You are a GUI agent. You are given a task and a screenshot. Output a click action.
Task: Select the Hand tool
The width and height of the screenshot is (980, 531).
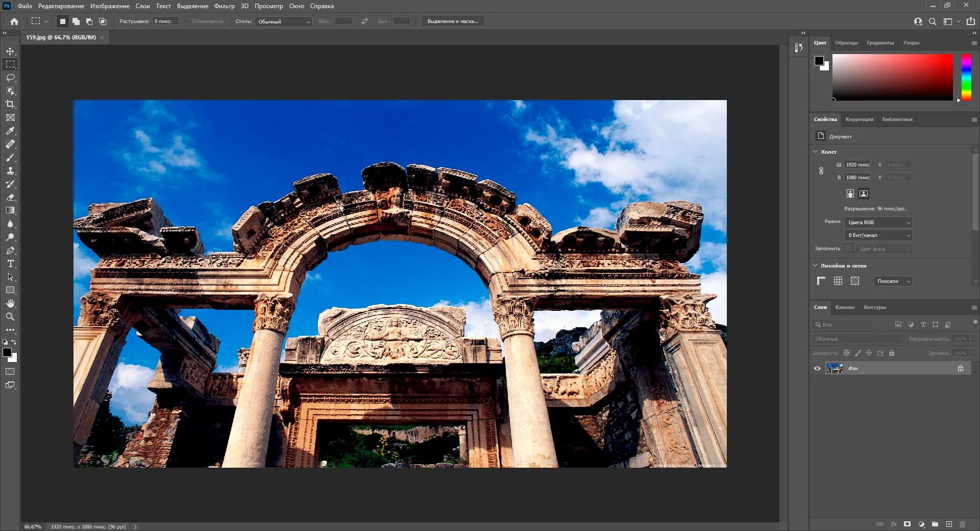click(10, 303)
